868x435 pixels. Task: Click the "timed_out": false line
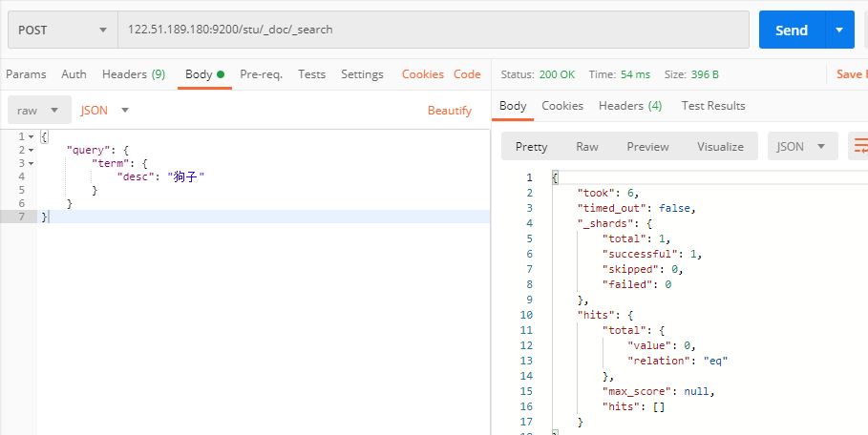[636, 208]
